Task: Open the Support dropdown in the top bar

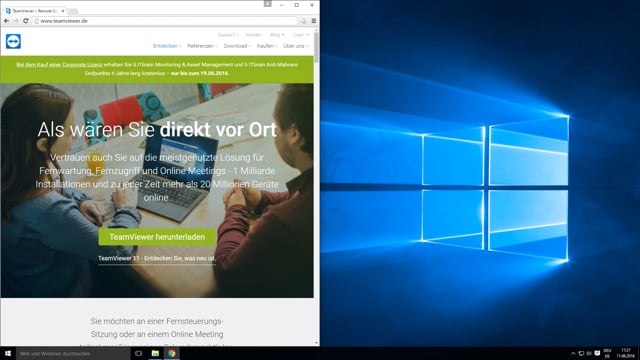Action: point(228,35)
